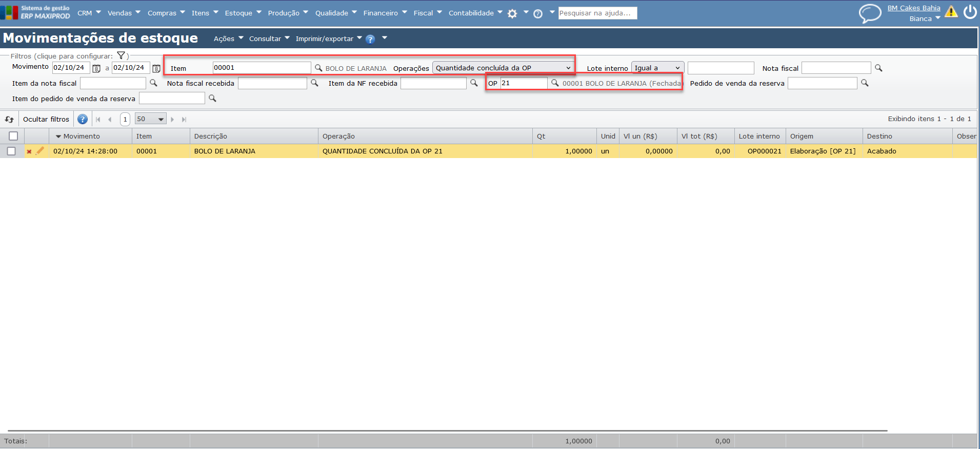
Task: Click magnifier for Item da nota fiscal
Action: pyautogui.click(x=153, y=83)
